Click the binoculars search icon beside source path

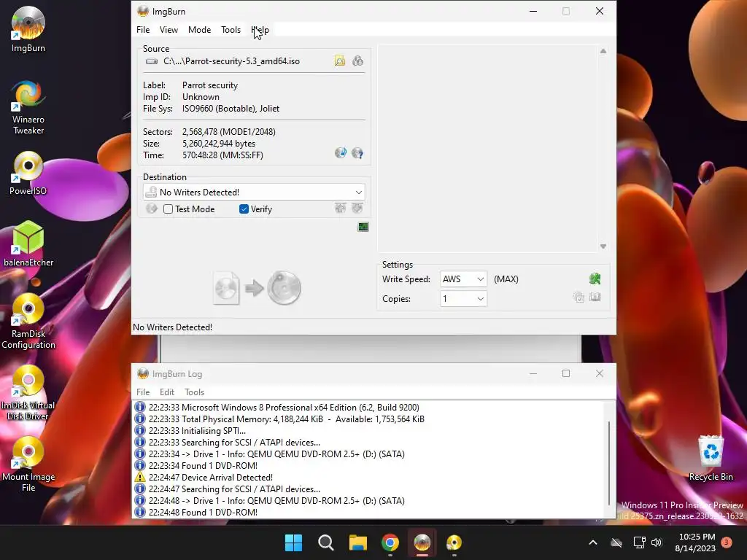357,61
